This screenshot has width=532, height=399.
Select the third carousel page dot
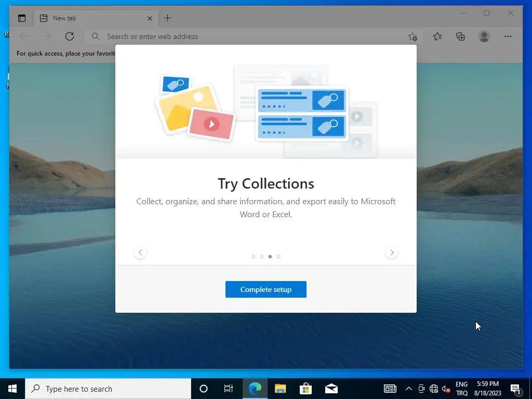pyautogui.click(x=270, y=257)
